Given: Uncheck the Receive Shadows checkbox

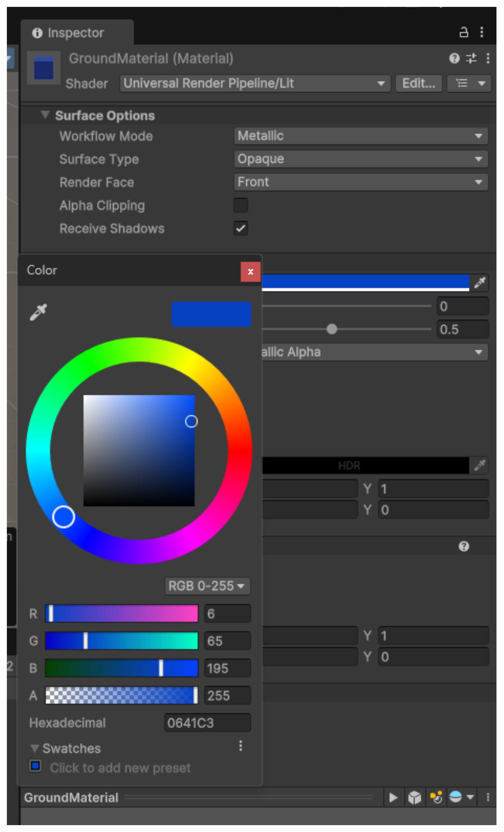Looking at the screenshot, I should pyautogui.click(x=240, y=229).
